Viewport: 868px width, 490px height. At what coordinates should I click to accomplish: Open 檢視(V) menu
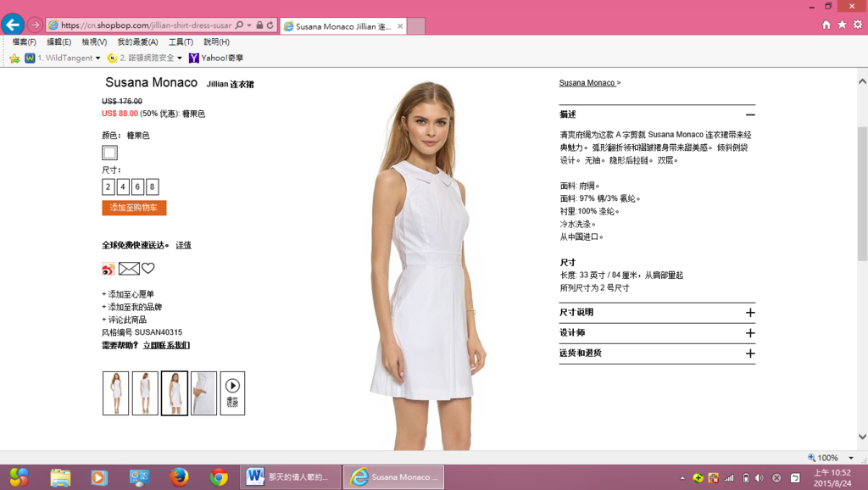pyautogui.click(x=94, y=42)
